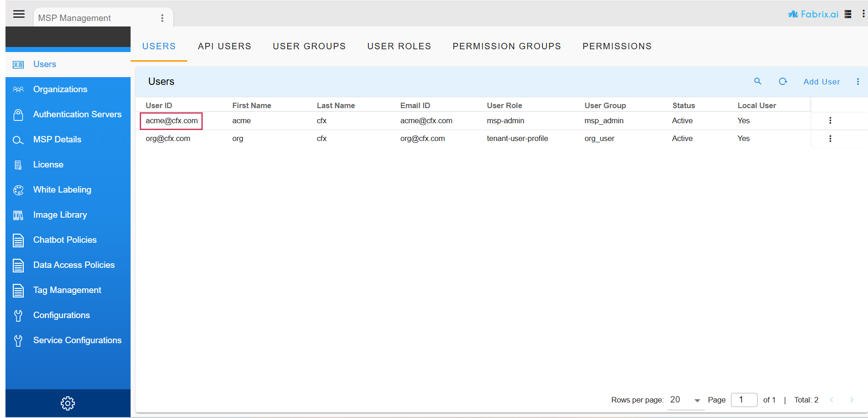Go to Authentication Servers page
This screenshot has width=868, height=418.
pyautogui.click(x=77, y=115)
